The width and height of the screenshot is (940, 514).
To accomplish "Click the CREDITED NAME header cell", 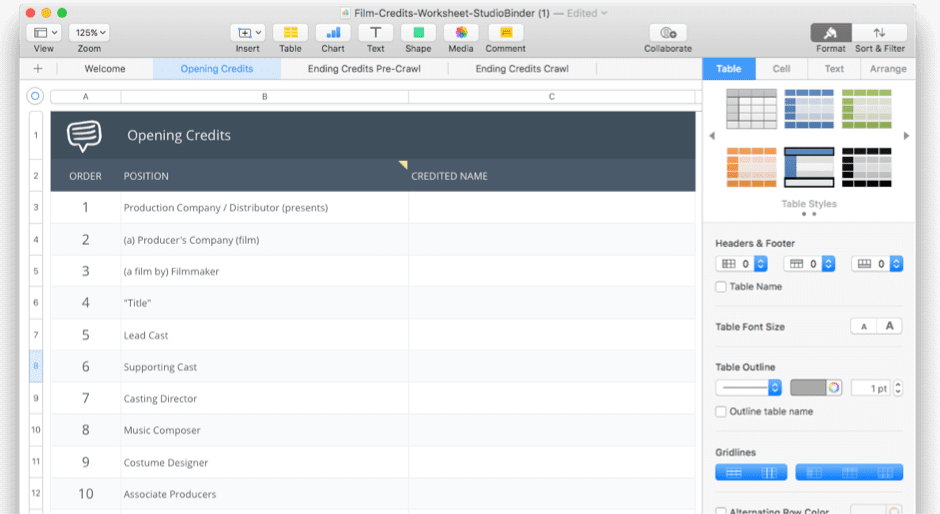I will tap(552, 176).
